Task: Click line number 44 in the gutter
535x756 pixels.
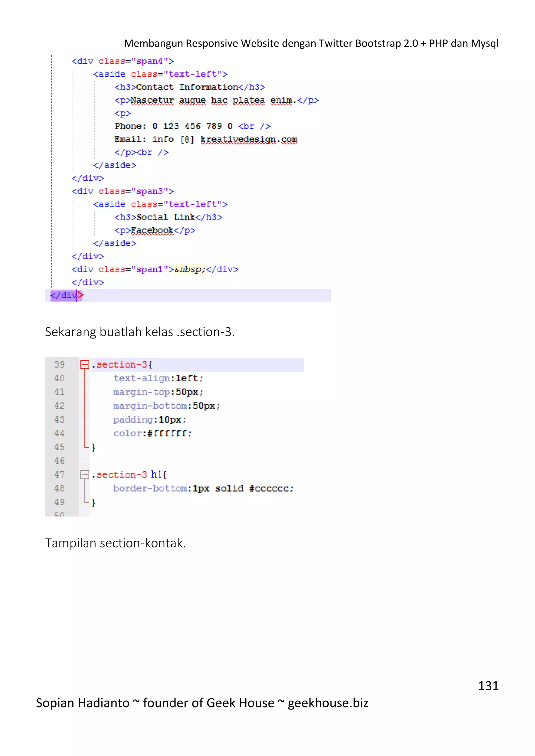Action: point(60,433)
